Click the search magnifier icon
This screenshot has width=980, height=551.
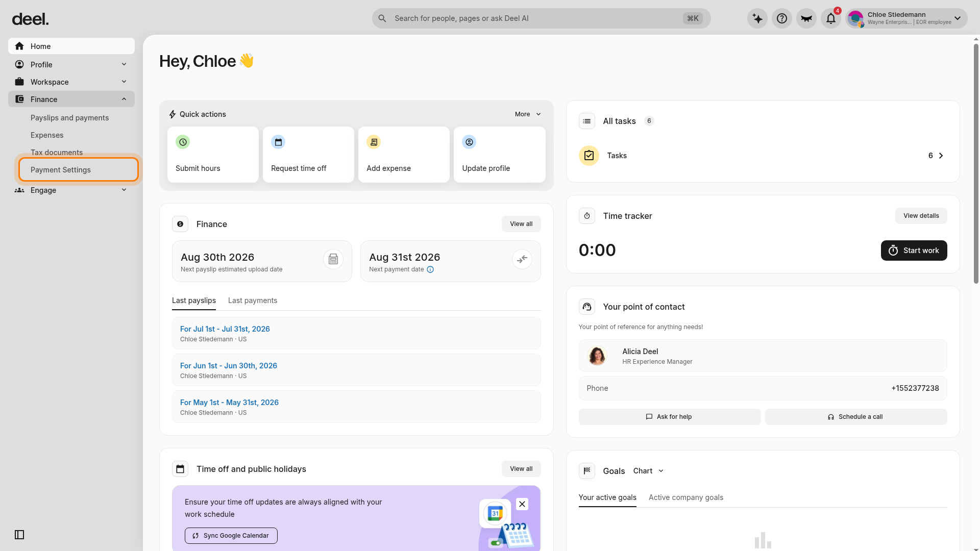[382, 18]
